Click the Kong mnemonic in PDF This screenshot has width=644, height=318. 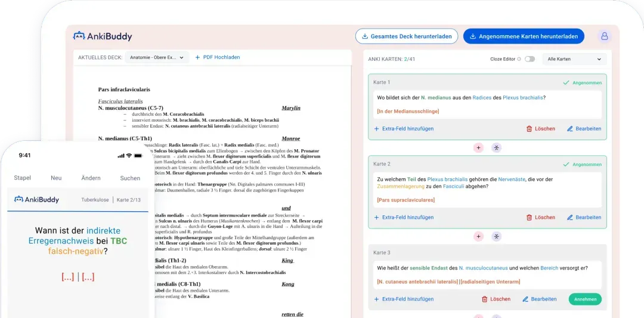(288, 284)
